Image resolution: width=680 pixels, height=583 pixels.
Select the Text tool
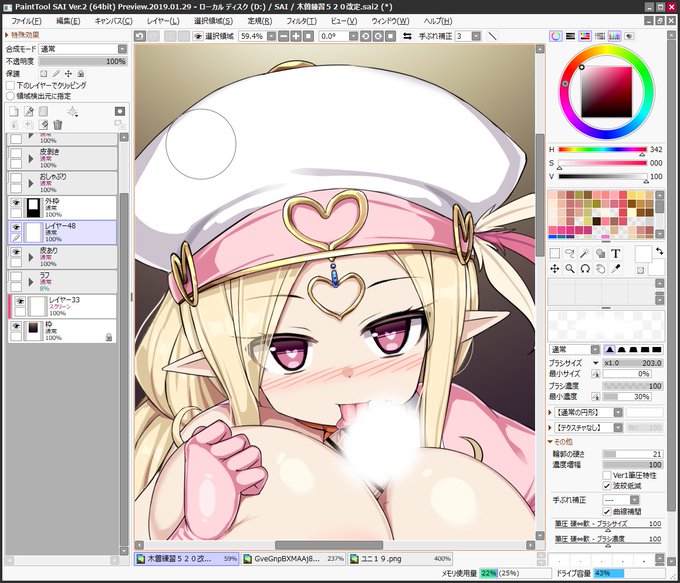point(615,253)
